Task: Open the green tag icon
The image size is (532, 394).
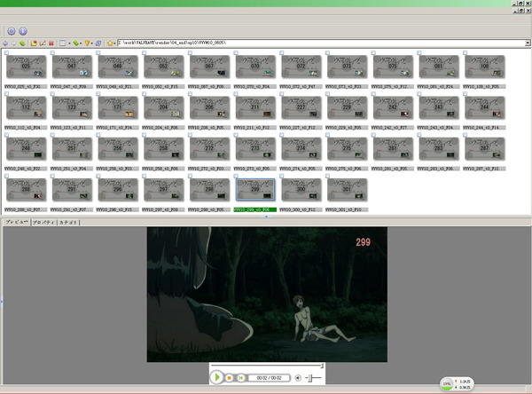Action: click(x=75, y=43)
